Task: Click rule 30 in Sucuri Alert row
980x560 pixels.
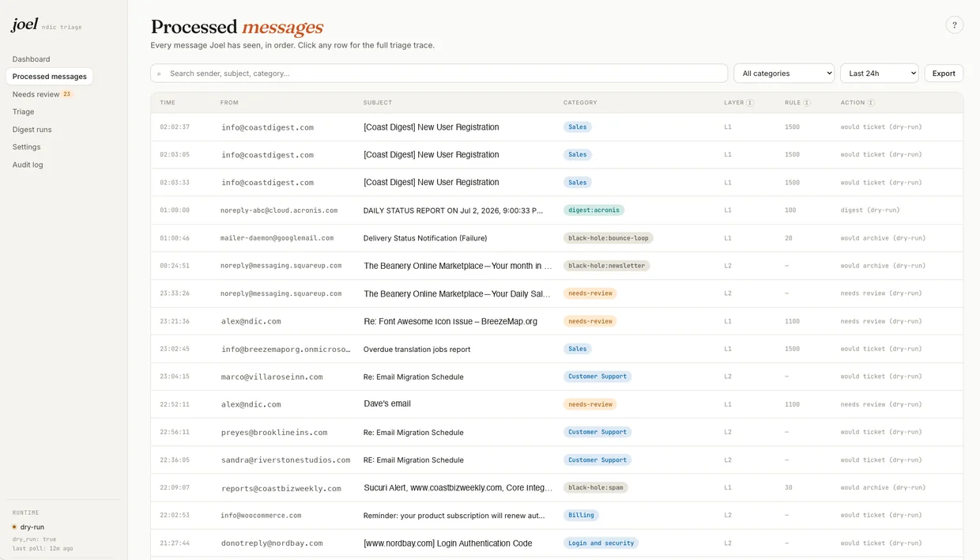Action: coord(789,488)
